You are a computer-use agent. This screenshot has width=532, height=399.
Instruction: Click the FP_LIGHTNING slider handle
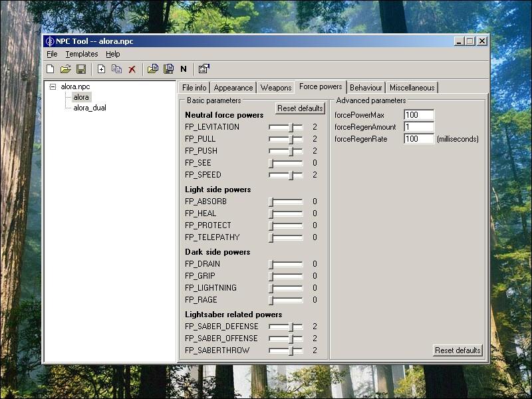point(271,289)
